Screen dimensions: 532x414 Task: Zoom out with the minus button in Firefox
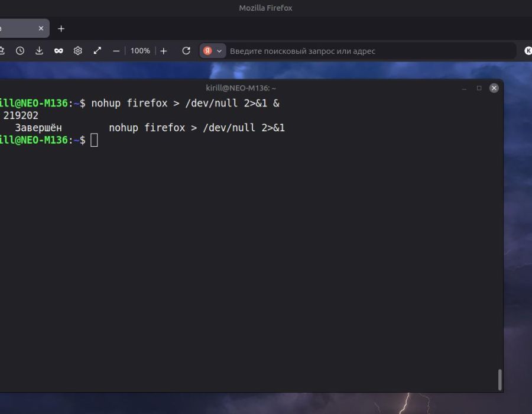tap(116, 51)
